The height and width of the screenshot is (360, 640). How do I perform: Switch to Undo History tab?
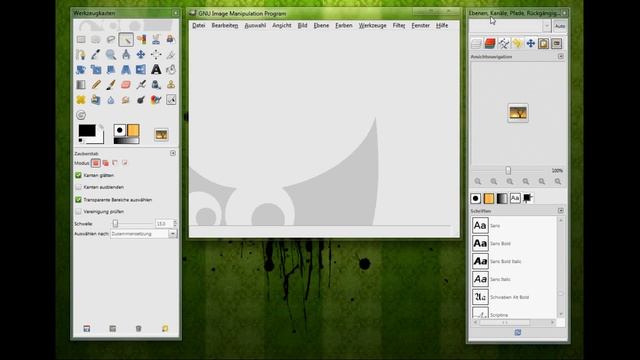point(517,43)
